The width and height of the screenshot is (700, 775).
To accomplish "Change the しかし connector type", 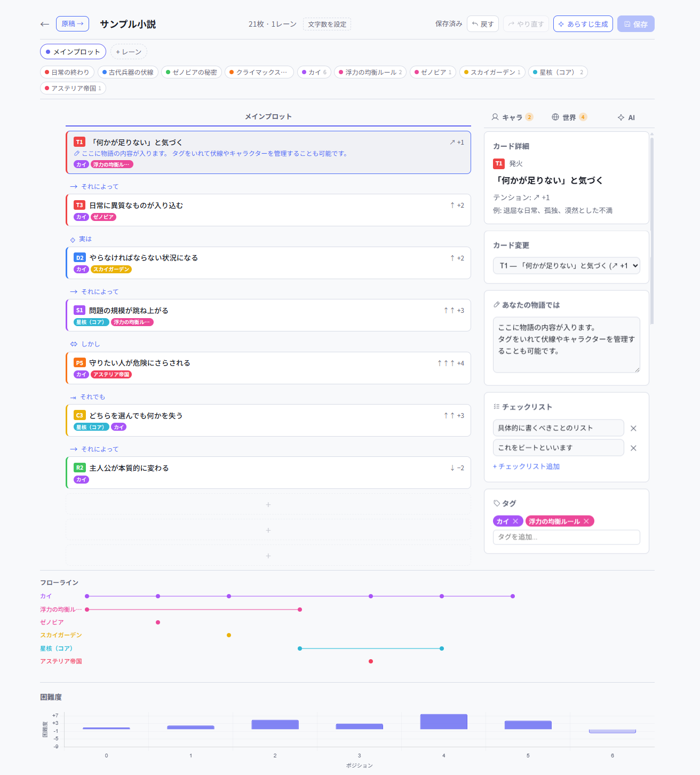I will 85,344.
